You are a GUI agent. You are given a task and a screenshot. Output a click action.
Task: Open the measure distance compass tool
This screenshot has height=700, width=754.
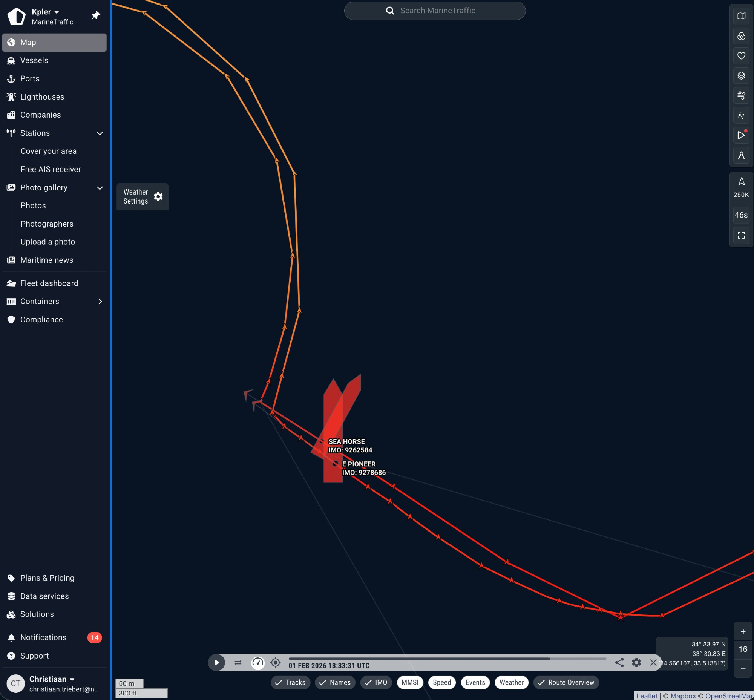tap(741, 155)
